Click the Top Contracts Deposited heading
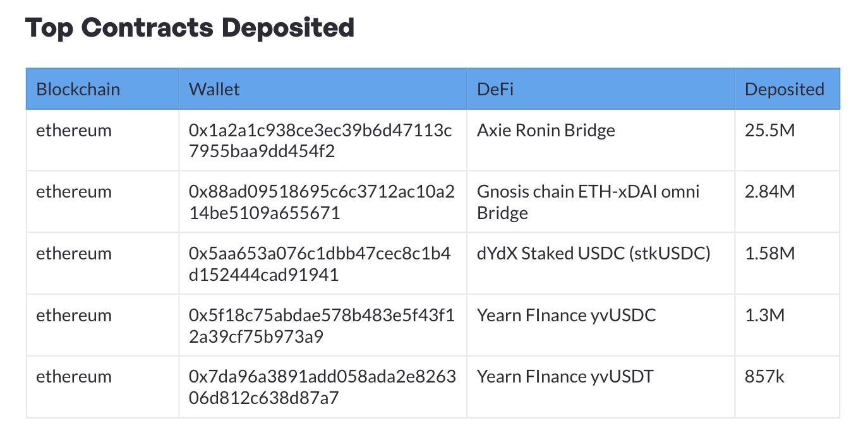The width and height of the screenshot is (868, 433). (x=190, y=28)
